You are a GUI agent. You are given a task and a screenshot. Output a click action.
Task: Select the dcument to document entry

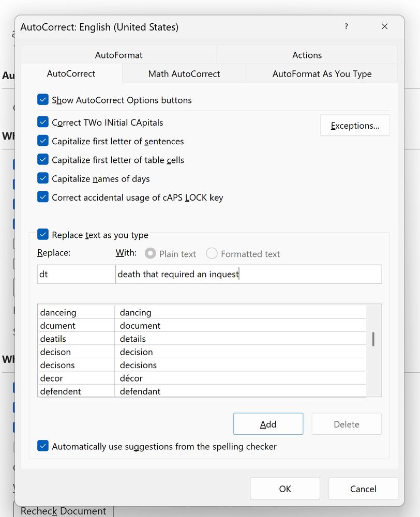click(140, 326)
